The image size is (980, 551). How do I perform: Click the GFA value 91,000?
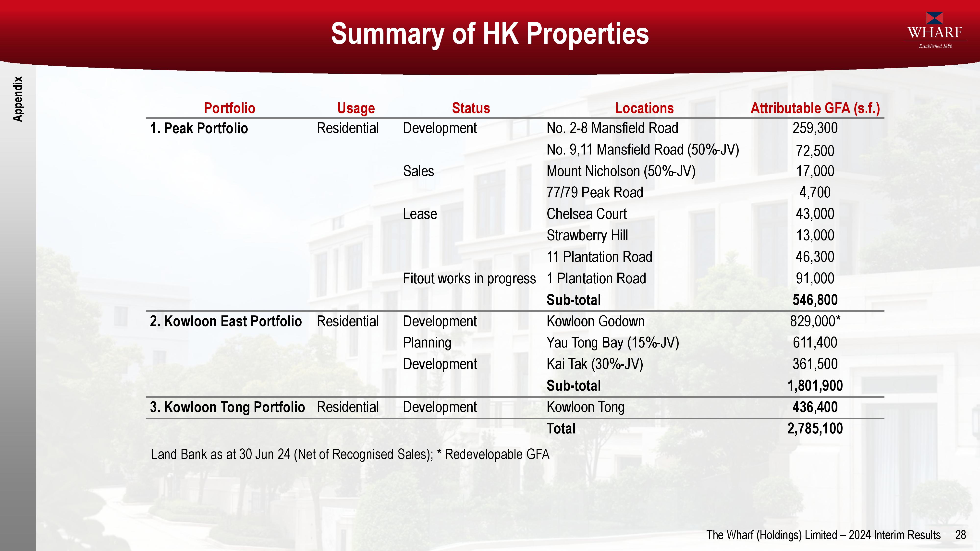(x=815, y=278)
